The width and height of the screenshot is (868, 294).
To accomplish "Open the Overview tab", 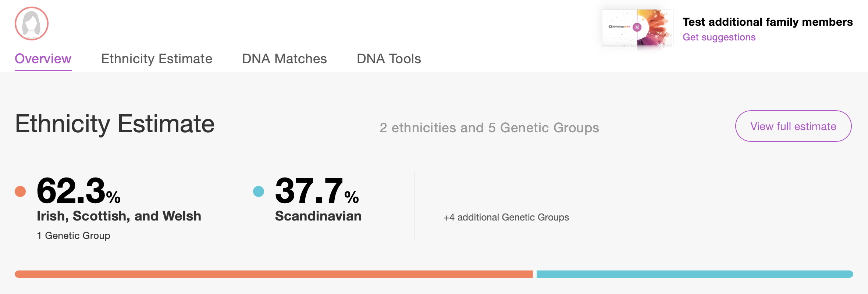I will [43, 59].
